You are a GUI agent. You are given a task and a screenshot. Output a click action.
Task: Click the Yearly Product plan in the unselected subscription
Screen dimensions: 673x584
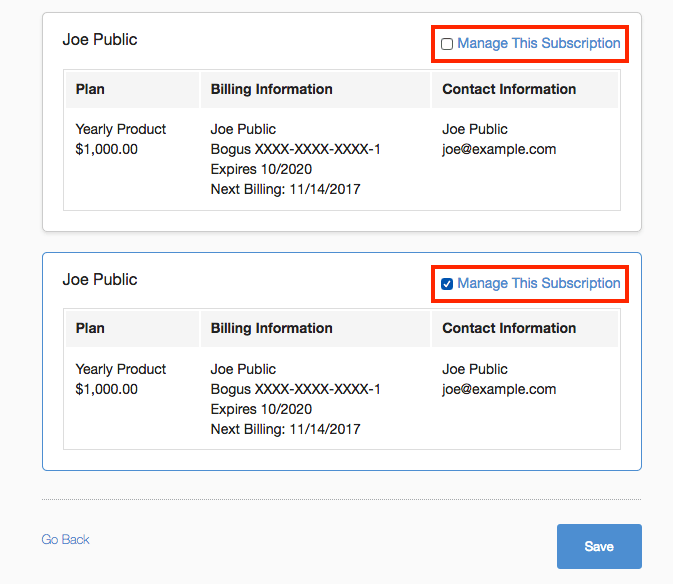pyautogui.click(x=121, y=129)
